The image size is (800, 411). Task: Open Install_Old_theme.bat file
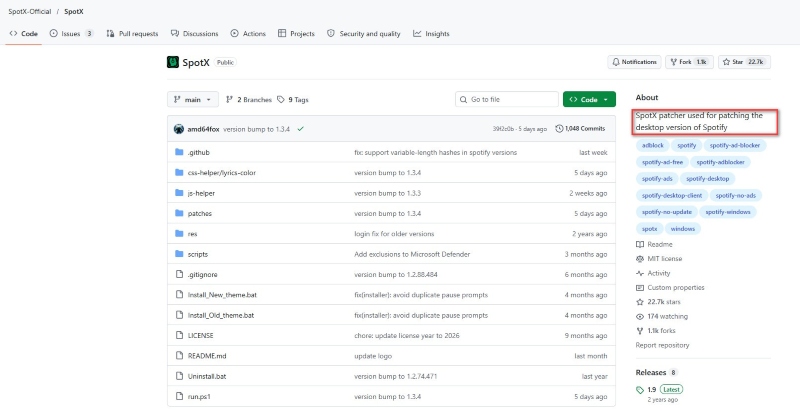[221, 316]
